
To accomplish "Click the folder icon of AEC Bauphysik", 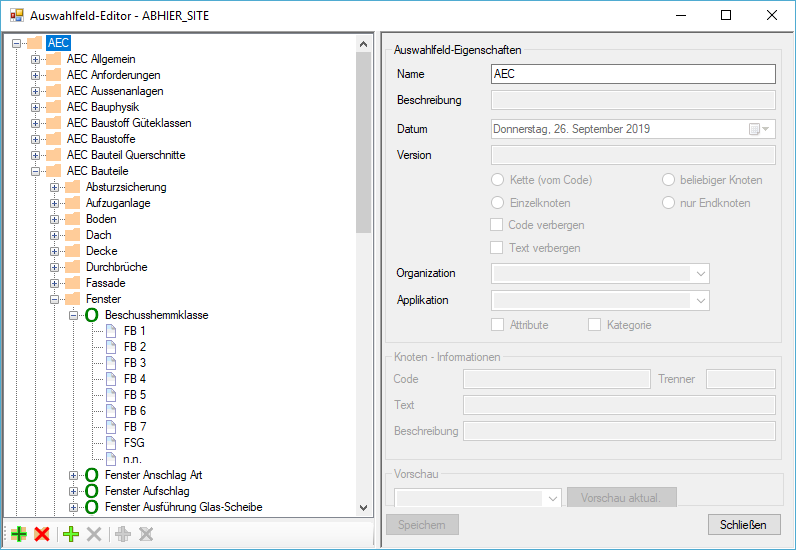I will tap(53, 107).
